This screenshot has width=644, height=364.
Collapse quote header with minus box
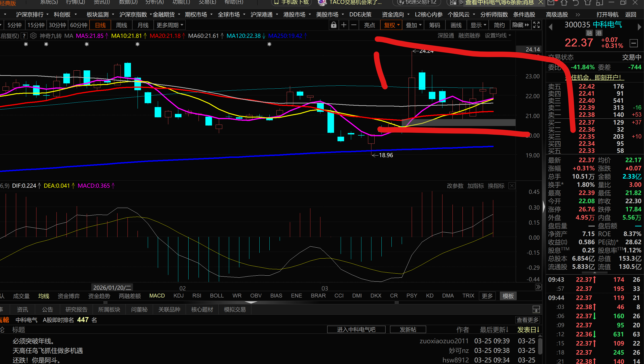(634, 43)
